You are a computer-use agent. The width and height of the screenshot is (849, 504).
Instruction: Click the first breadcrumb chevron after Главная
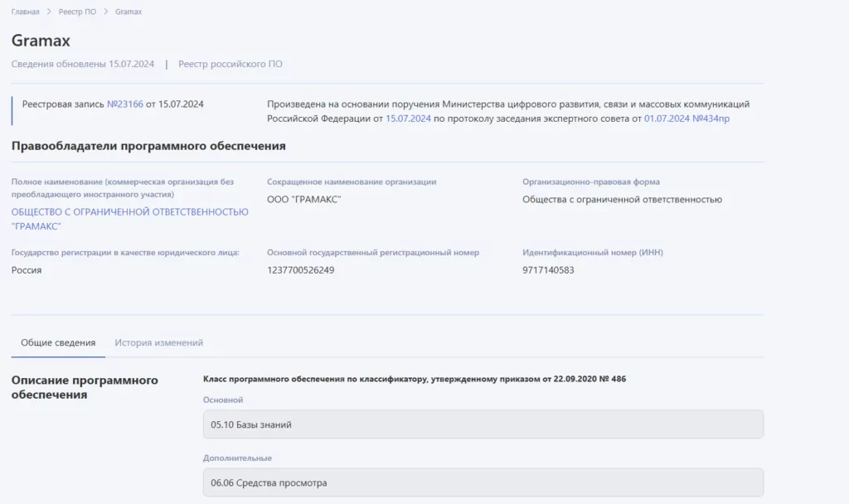[49, 12]
